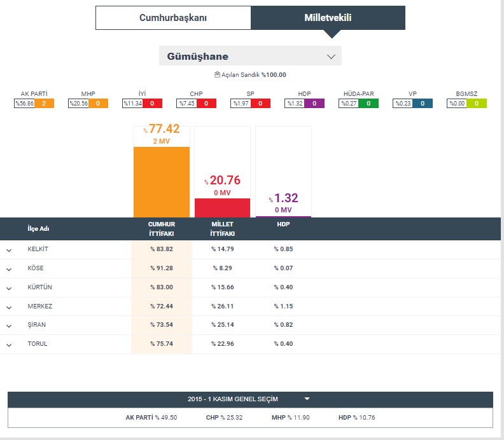Expand the KELKİT district row
The height and width of the screenshot is (440, 504).
click(9, 250)
